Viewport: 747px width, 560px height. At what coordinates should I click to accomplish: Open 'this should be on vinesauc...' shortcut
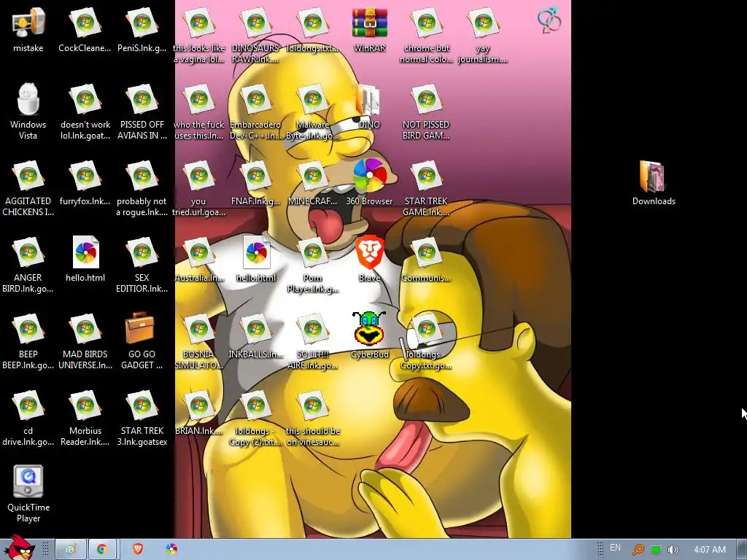pos(312,418)
